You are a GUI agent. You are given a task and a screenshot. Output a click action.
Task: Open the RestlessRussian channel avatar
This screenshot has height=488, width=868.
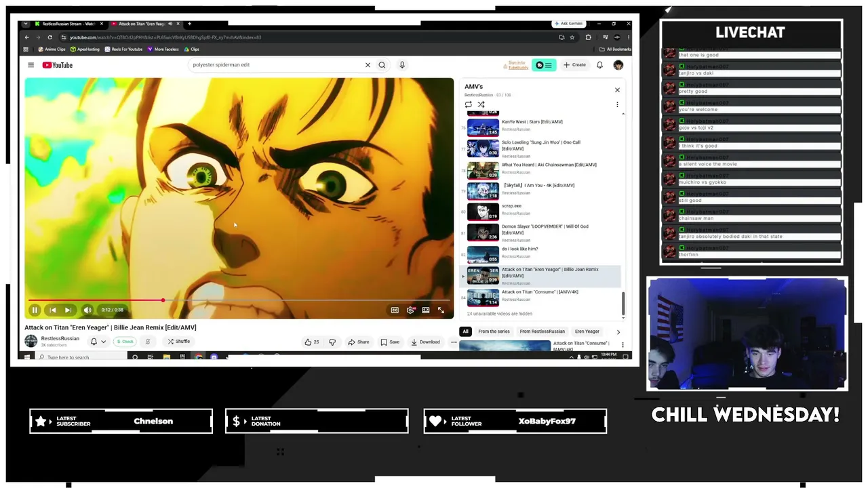tap(31, 341)
